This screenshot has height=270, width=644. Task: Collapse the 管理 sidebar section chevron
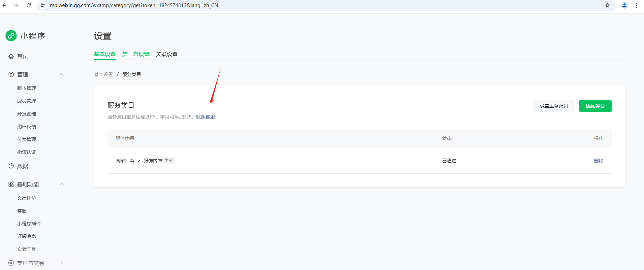tap(62, 74)
